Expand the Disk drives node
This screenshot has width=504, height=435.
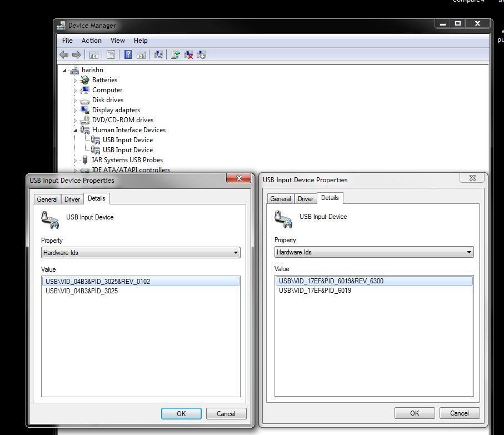click(75, 101)
